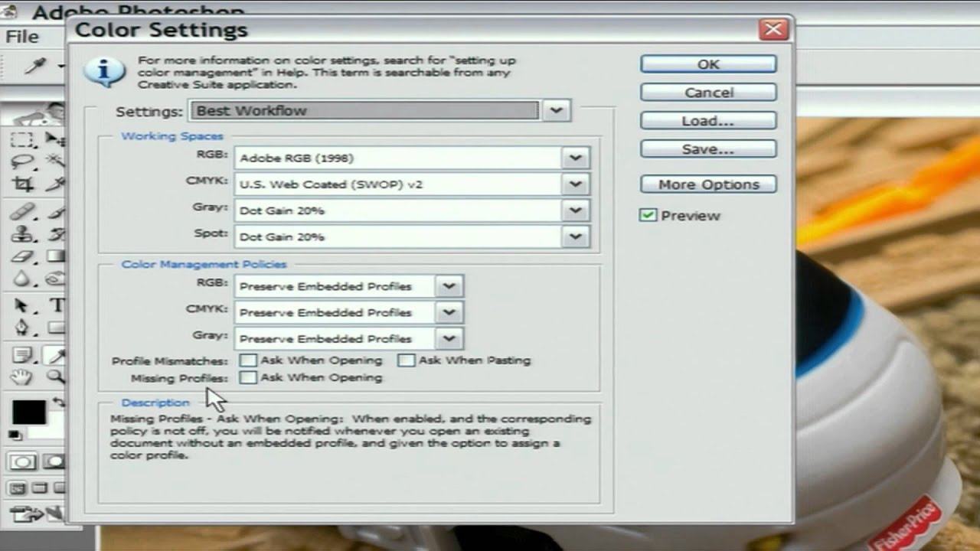
Task: Select the Healing Brush tool
Action: point(22,211)
